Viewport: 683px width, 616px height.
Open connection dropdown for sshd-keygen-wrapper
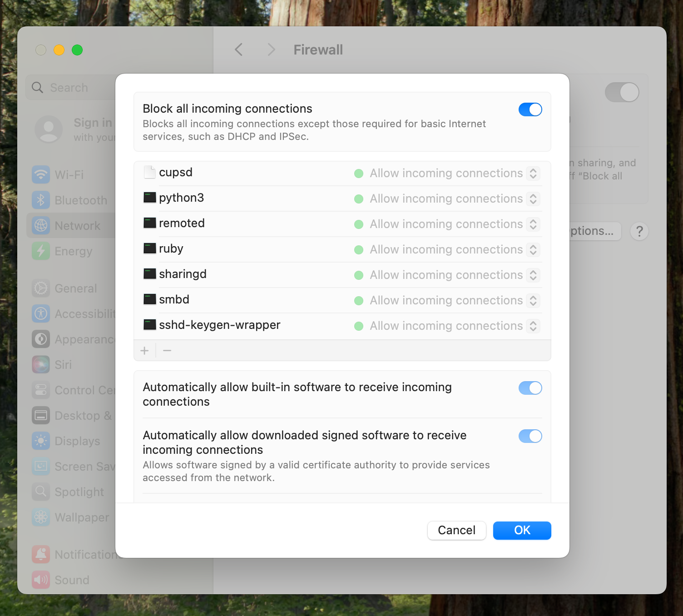(533, 326)
